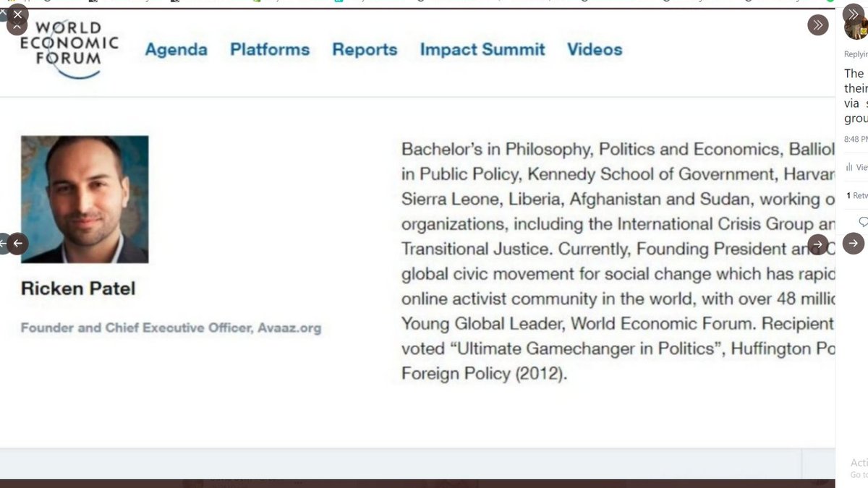Open the Videos menu item
This screenshot has height=488, width=868.
(595, 50)
